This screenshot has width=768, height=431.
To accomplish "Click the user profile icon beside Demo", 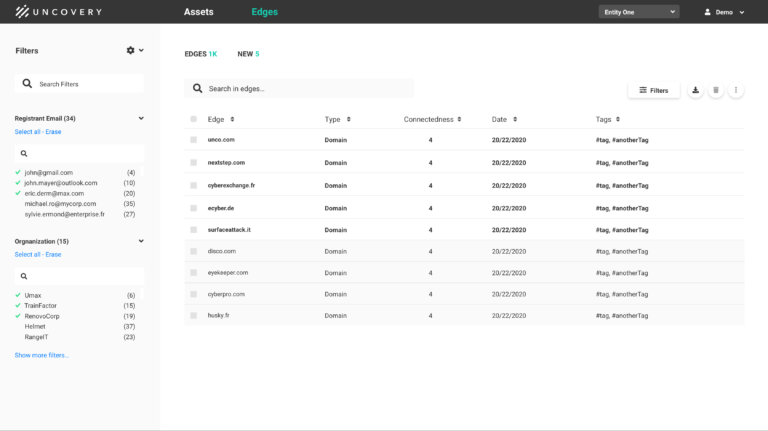I will point(707,12).
